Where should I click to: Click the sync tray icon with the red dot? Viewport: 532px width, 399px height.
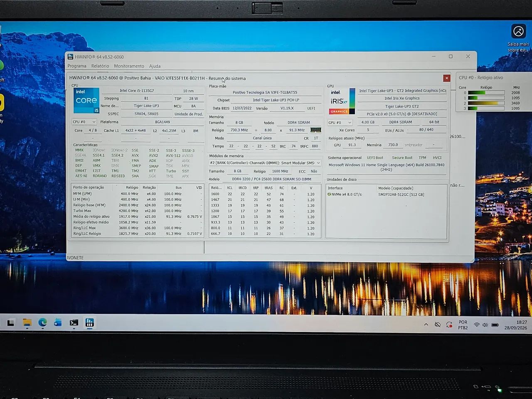449,325
